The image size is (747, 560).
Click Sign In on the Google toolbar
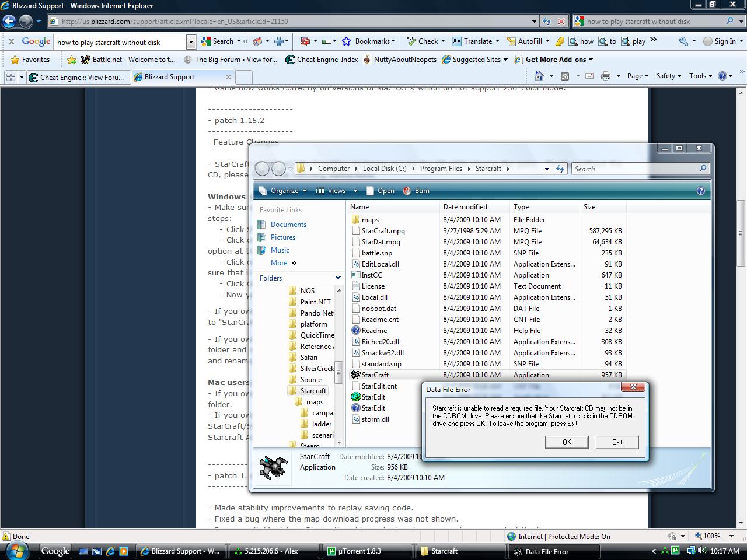click(720, 41)
